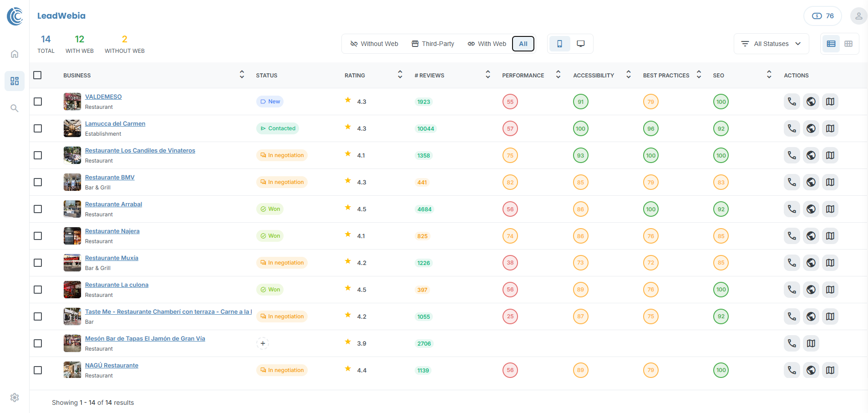Open the All Statuses dropdown
Viewport: 868px width, 413px height.
click(771, 44)
